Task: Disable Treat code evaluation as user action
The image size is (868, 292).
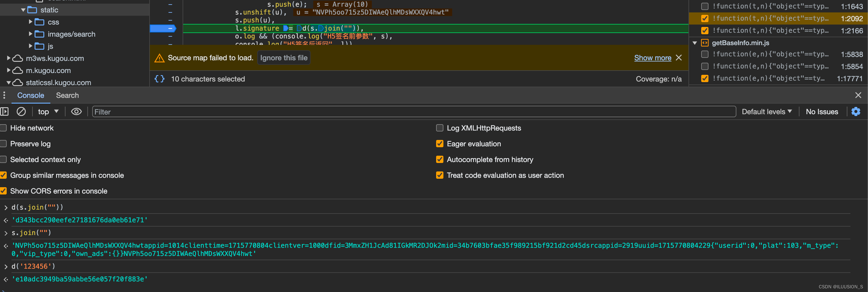Action: pos(439,175)
